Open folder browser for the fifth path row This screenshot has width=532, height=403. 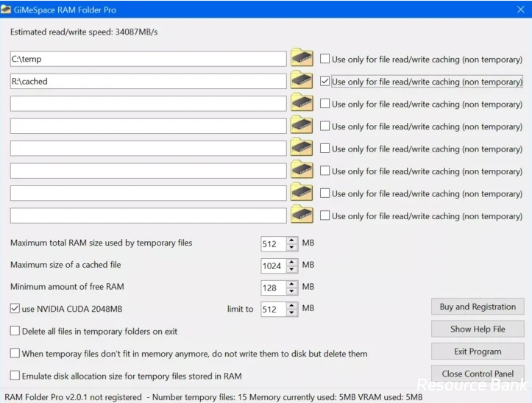pos(302,148)
